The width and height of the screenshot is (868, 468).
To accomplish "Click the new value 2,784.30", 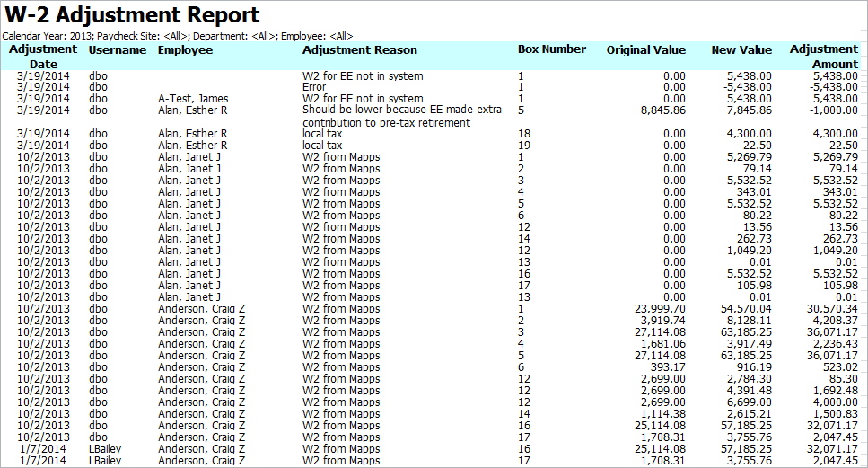I will click(749, 378).
